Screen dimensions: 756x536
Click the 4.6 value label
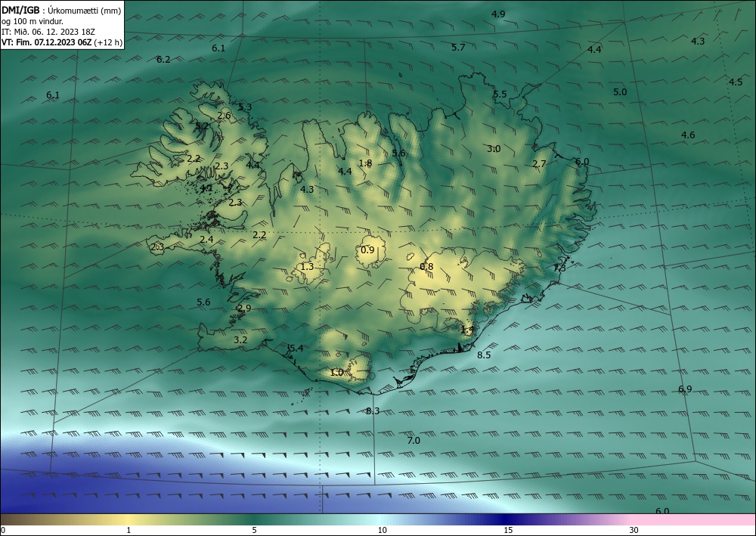coord(688,135)
